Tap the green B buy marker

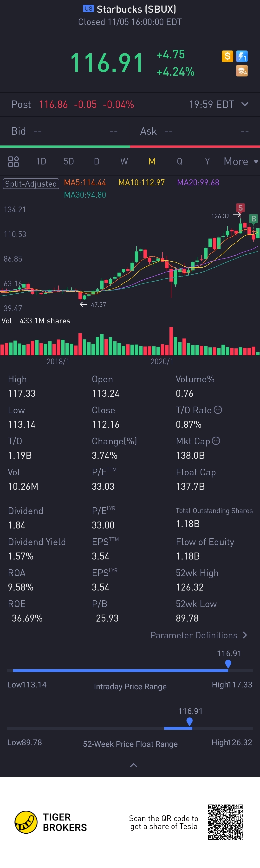click(x=253, y=219)
